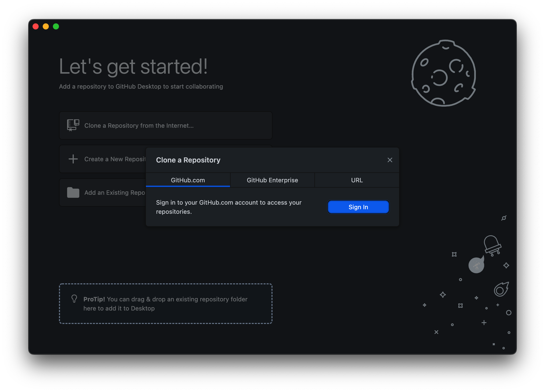This screenshot has width=545, height=392.
Task: Click Create a New Repository option
Action: click(x=115, y=159)
